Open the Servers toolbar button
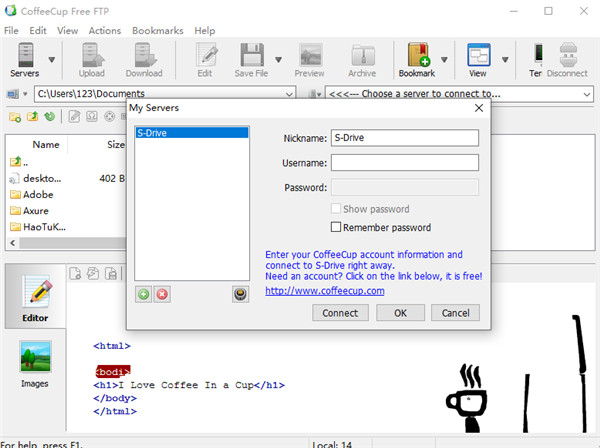The image size is (600, 448). point(25,59)
